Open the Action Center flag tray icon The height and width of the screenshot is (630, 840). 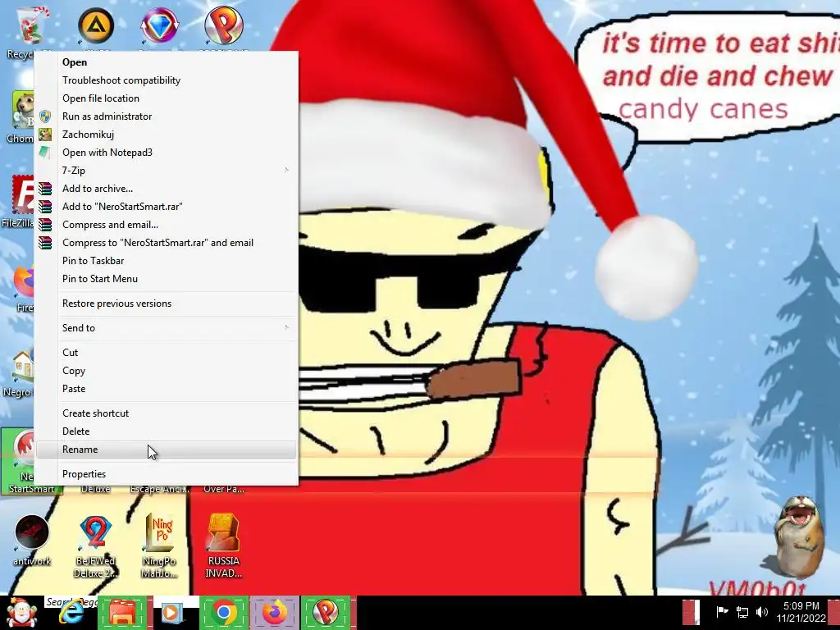pyautogui.click(x=722, y=611)
